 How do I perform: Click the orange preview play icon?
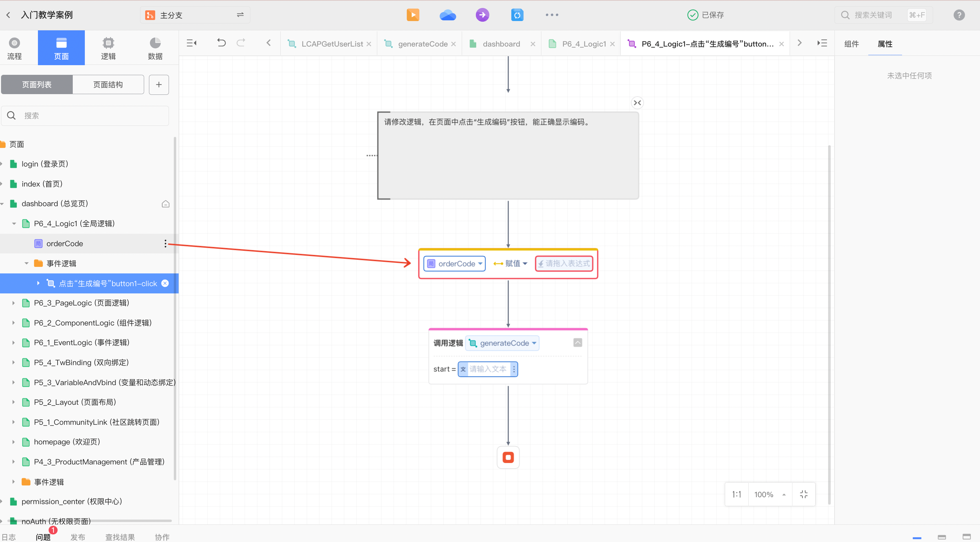pyautogui.click(x=413, y=15)
